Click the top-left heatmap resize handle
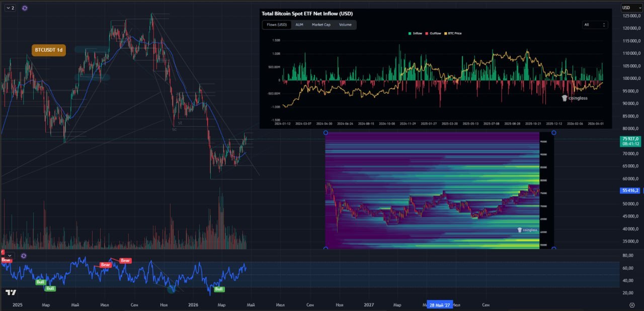The width and height of the screenshot is (644, 311). (326, 133)
